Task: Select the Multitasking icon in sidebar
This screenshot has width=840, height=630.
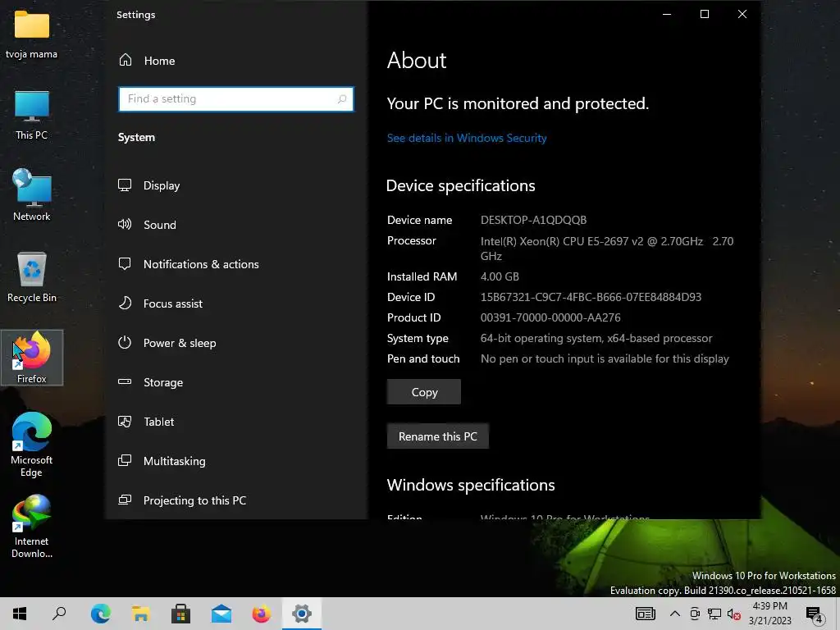Action: click(x=125, y=461)
